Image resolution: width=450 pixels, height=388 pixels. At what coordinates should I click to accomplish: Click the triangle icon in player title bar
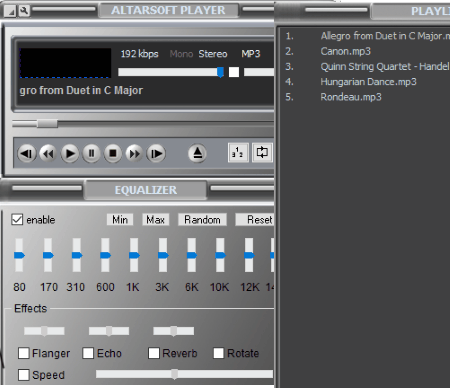coord(10,12)
